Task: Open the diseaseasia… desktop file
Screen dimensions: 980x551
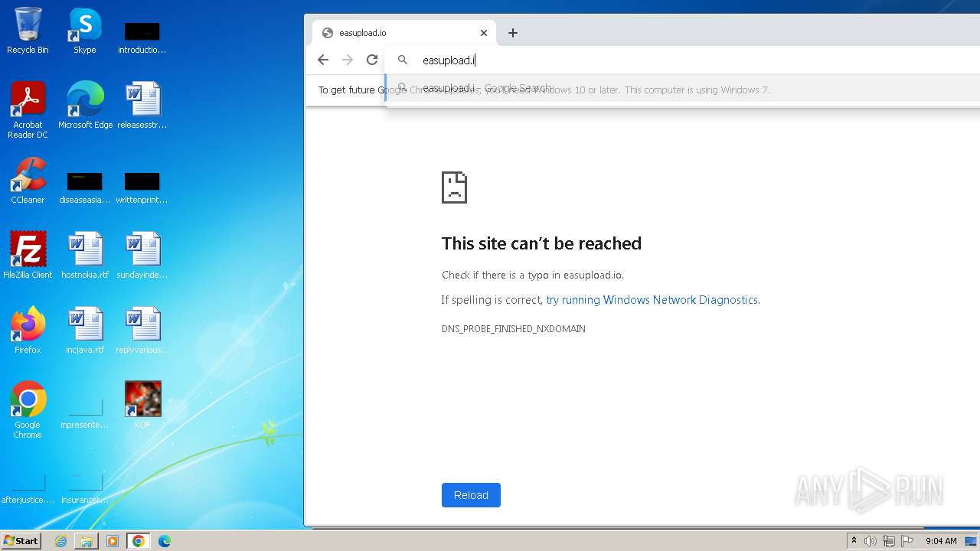Action: pos(85,187)
